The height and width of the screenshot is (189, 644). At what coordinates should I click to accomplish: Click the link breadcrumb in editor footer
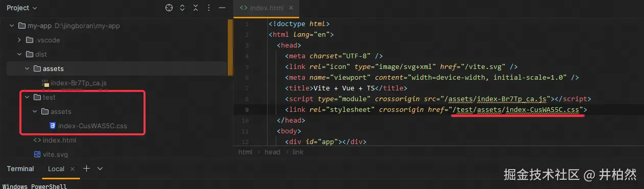point(298,152)
